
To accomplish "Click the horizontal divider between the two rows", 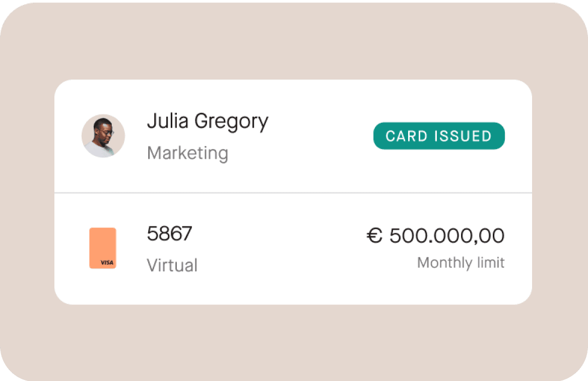I will pos(293,193).
